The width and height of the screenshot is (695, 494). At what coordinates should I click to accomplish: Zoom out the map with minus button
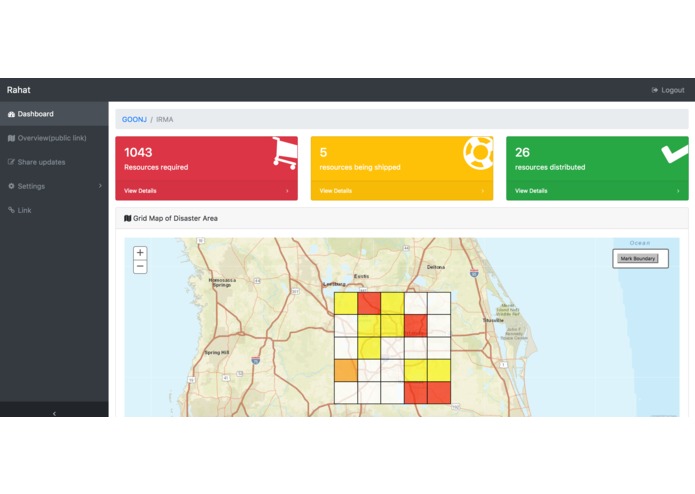140,266
